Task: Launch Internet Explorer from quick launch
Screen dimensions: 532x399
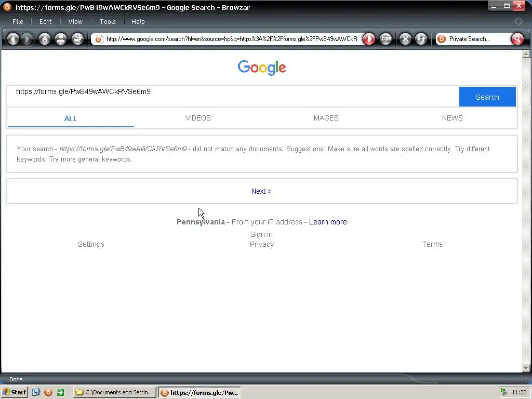Action: pyautogui.click(x=36, y=392)
